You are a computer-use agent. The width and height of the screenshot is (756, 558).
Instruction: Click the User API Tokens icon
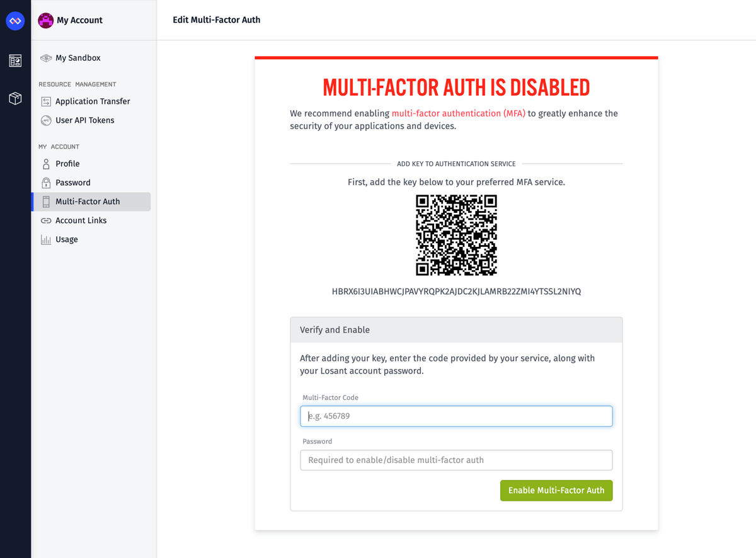[46, 120]
